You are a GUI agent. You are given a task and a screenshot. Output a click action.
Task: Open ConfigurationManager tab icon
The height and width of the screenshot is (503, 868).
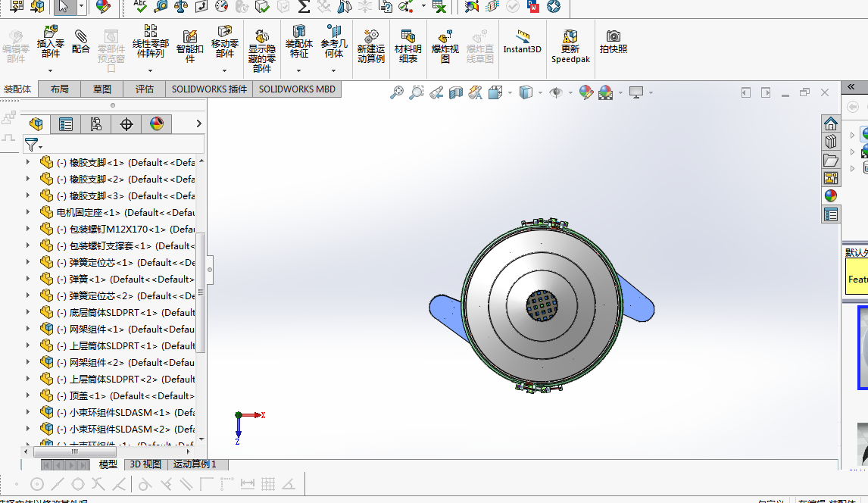pos(95,124)
